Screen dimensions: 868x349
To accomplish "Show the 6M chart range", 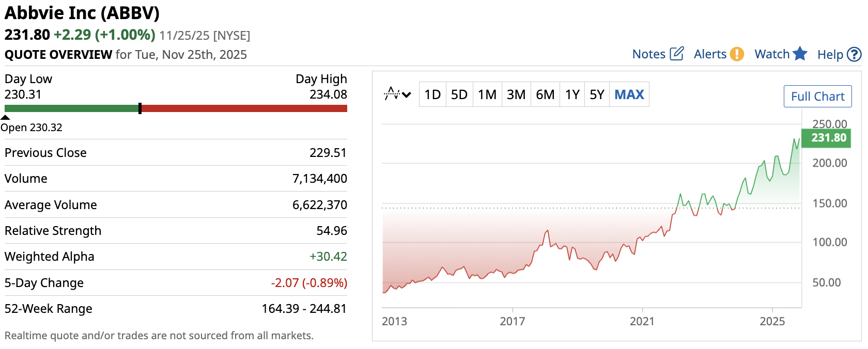I will coord(545,94).
